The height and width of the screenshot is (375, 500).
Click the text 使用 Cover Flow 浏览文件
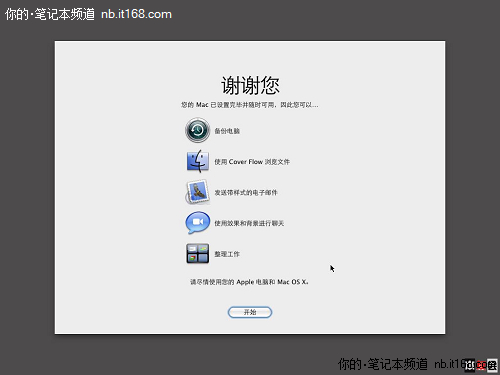pos(252,162)
